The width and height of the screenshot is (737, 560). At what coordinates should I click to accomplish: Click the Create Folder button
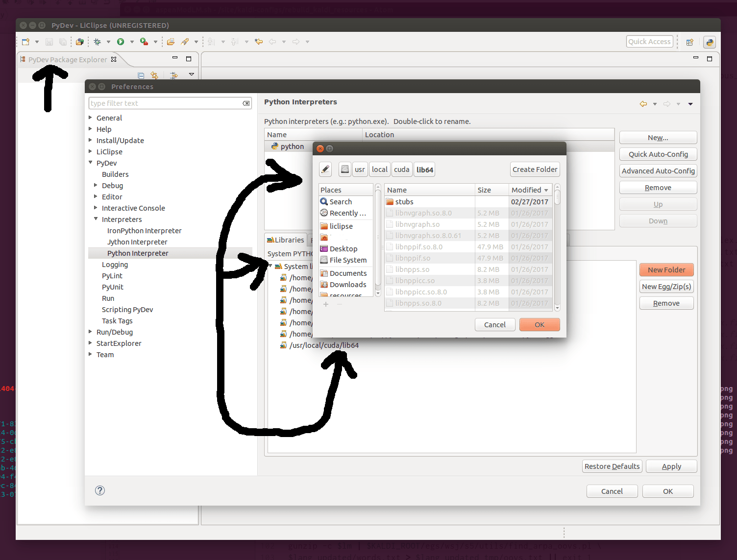tap(535, 170)
